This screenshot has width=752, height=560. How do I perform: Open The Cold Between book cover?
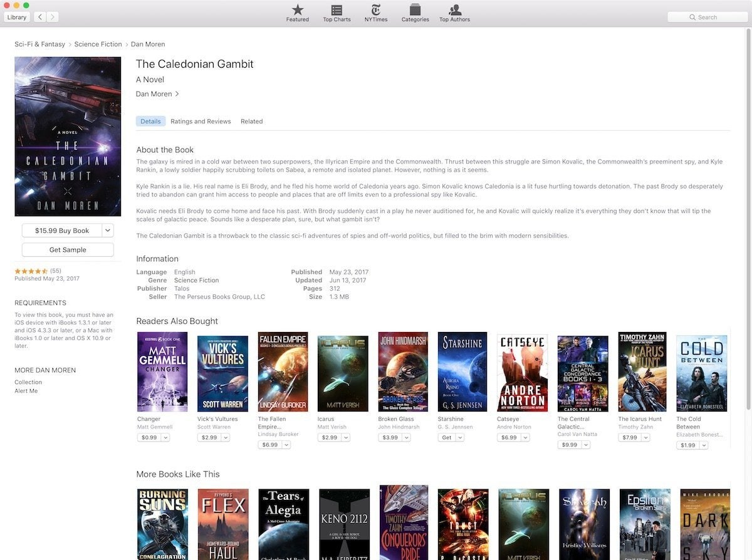pyautogui.click(x=702, y=373)
